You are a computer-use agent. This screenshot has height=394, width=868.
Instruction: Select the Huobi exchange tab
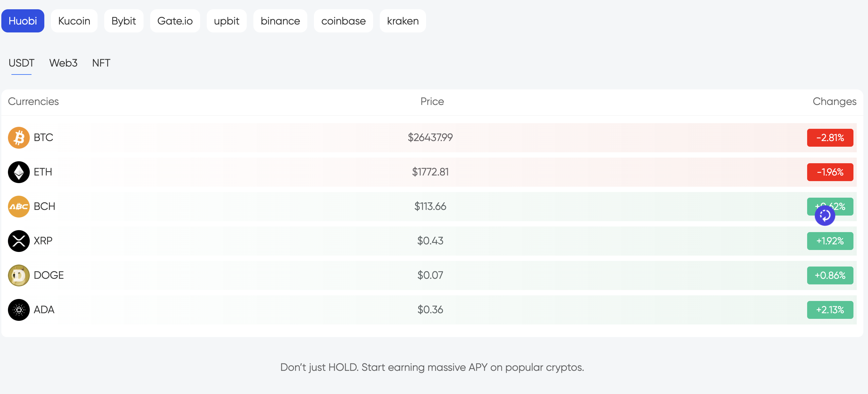pos(22,21)
